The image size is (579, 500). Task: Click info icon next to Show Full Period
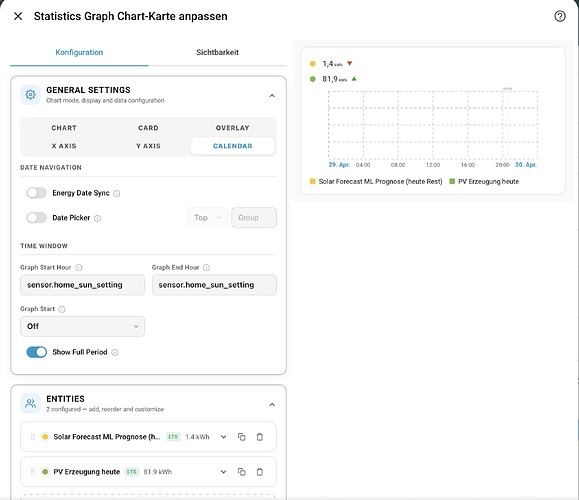(x=115, y=353)
